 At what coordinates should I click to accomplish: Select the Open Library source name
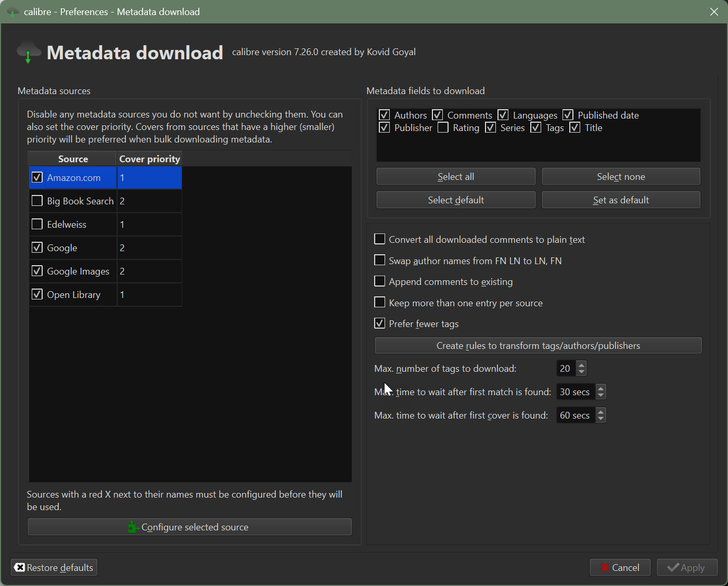(74, 294)
